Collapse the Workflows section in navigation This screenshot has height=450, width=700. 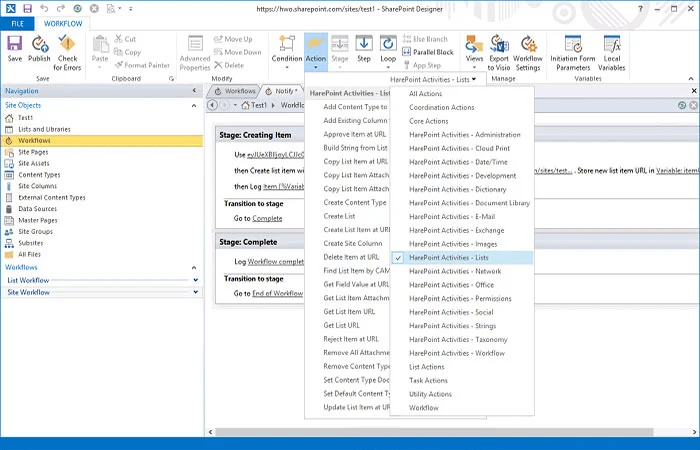(x=194, y=267)
